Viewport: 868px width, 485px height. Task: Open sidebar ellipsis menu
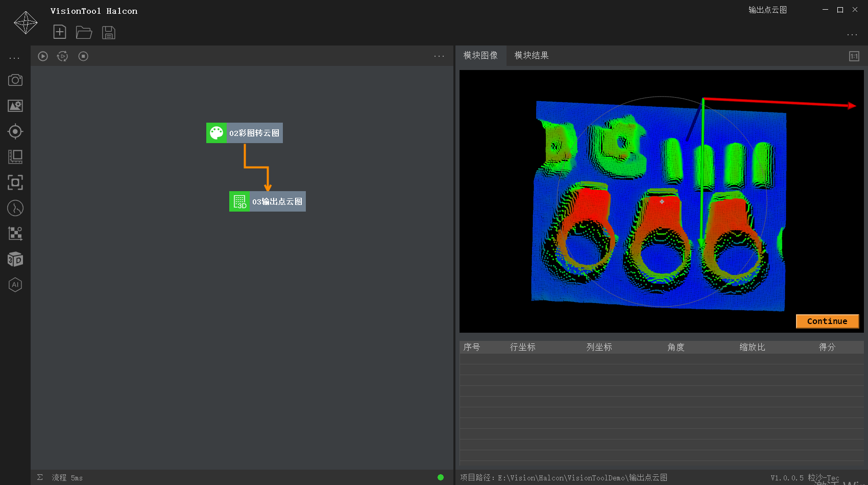click(x=14, y=58)
